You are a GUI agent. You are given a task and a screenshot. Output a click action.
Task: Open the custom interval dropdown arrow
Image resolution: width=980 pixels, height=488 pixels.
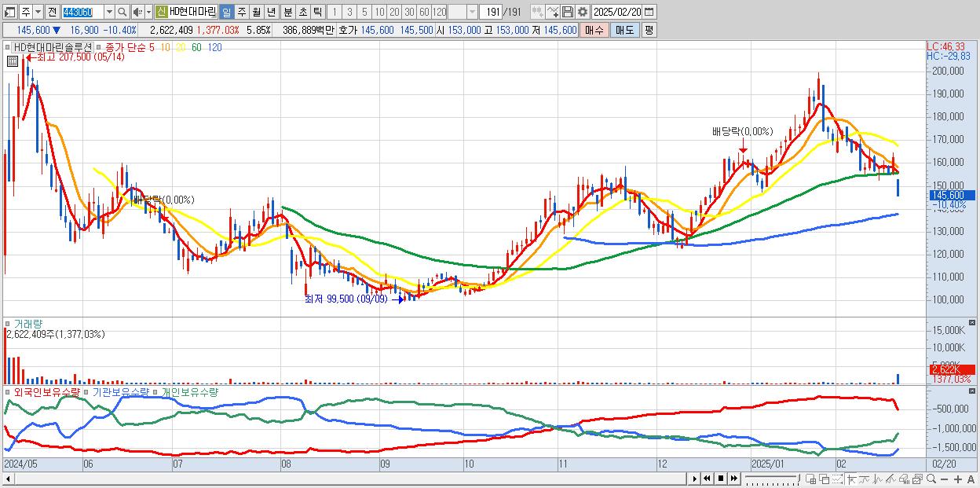pos(472,12)
